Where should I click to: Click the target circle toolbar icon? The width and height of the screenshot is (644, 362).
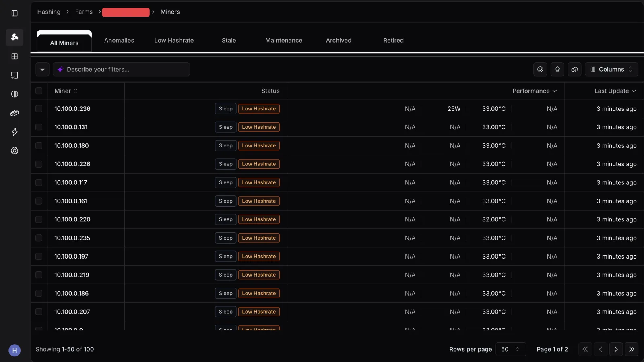pyautogui.click(x=540, y=69)
